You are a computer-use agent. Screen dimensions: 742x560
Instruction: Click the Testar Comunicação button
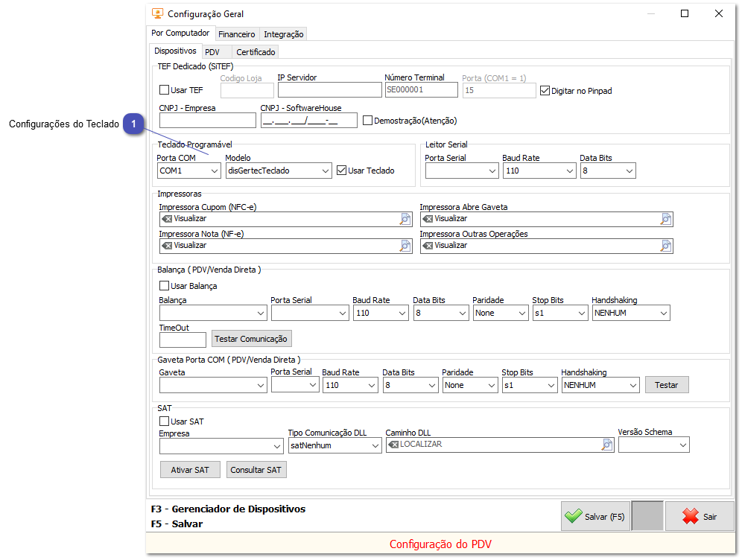251,339
